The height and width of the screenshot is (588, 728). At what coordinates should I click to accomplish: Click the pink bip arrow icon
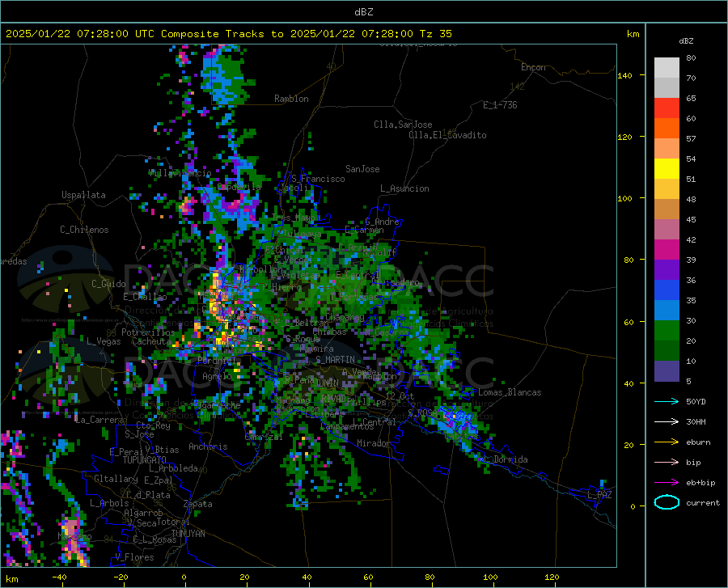667,463
